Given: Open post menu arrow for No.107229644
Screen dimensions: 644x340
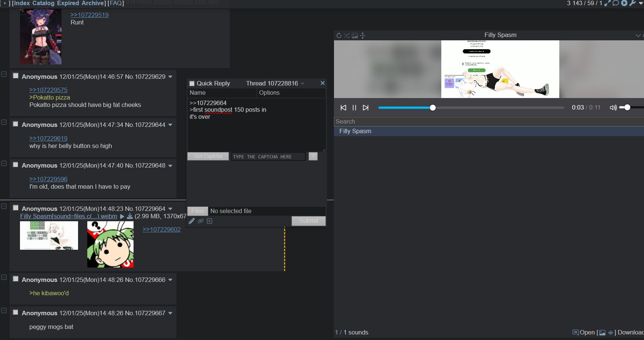Looking at the screenshot, I should tap(171, 125).
